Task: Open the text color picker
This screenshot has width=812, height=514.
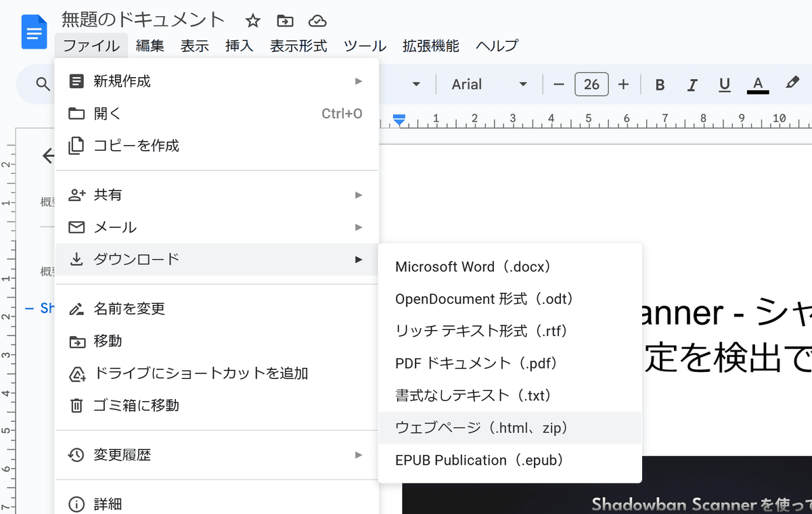Action: pos(758,85)
